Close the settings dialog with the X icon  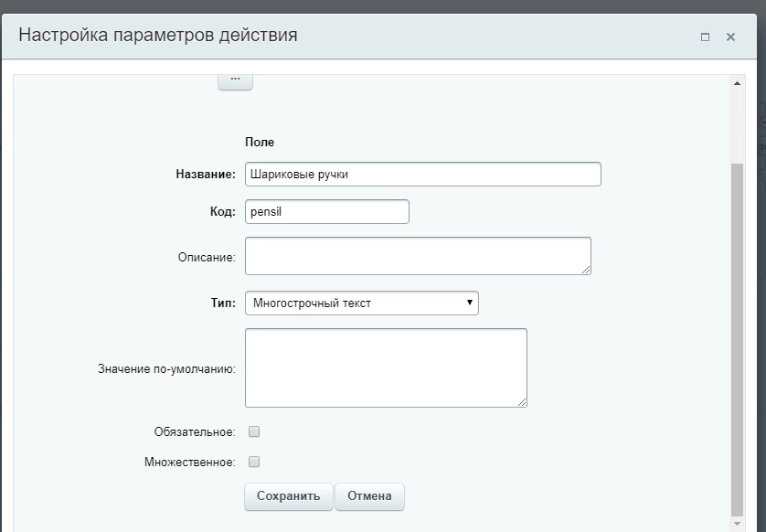(729, 37)
